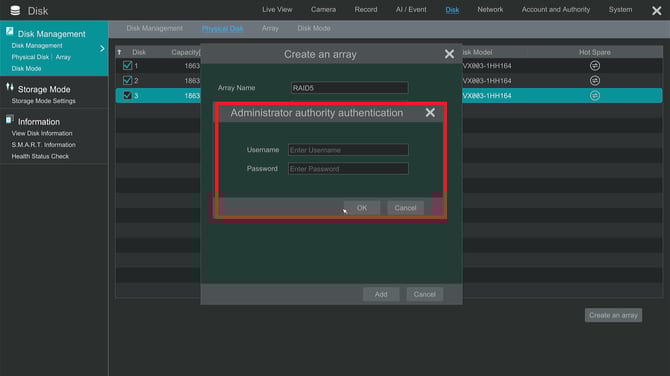The image size is (670, 376).
Task: Open Health Status Check link
Action: pos(40,156)
